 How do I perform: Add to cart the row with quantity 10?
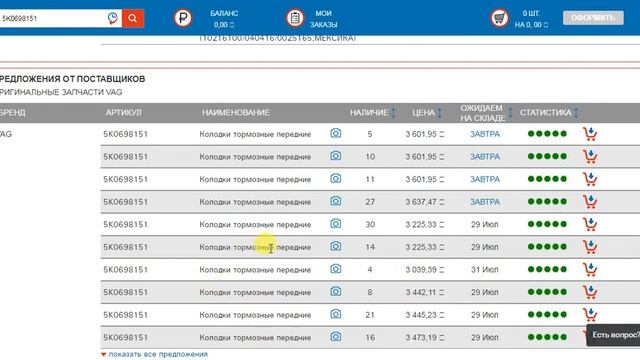[590, 156]
